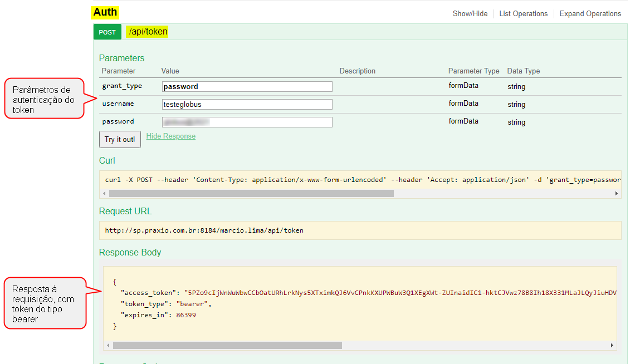Viewport: 640px width, 364px height.
Task: Click the Request URL text
Action: pos(204,230)
